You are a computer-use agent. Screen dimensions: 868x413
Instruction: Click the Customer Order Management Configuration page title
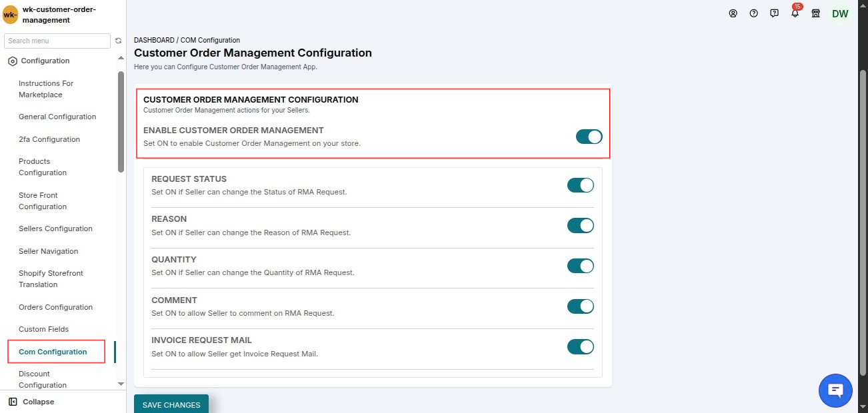point(253,53)
